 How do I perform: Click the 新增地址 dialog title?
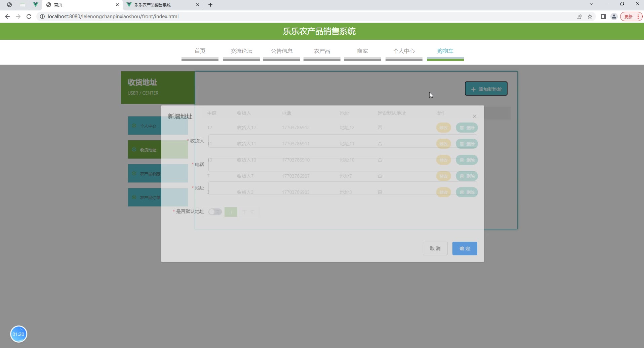coord(180,116)
